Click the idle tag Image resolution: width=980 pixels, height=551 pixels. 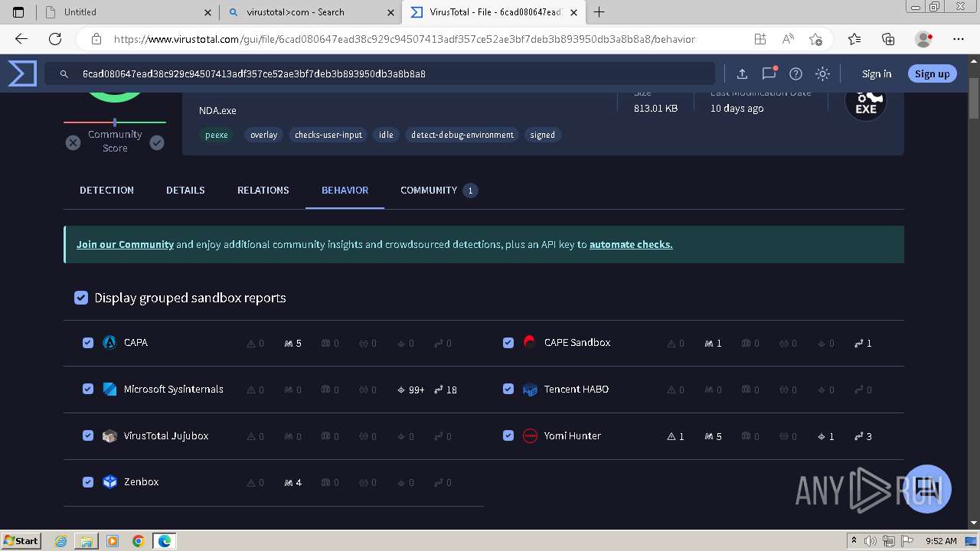coord(386,135)
